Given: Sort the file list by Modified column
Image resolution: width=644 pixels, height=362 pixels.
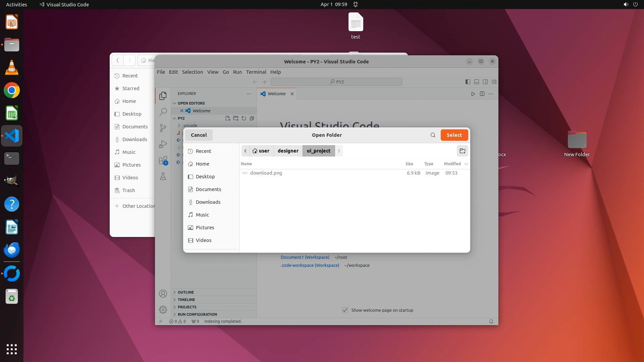Looking at the screenshot, I should (x=452, y=164).
